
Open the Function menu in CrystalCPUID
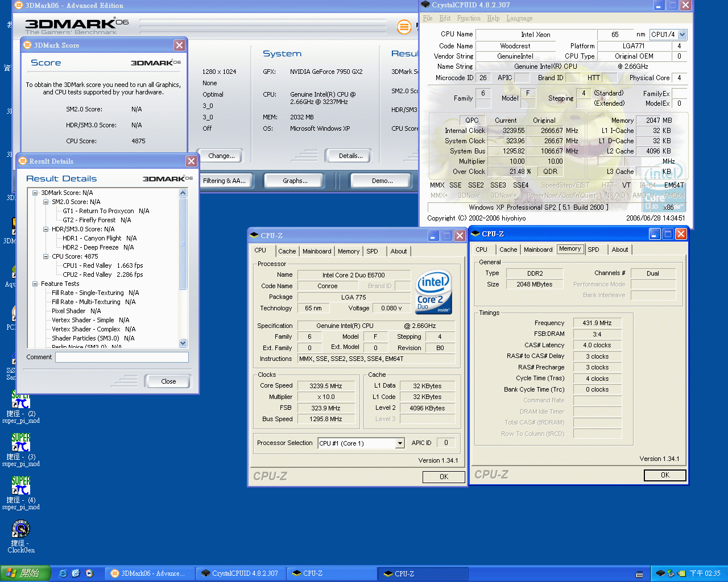(468, 18)
